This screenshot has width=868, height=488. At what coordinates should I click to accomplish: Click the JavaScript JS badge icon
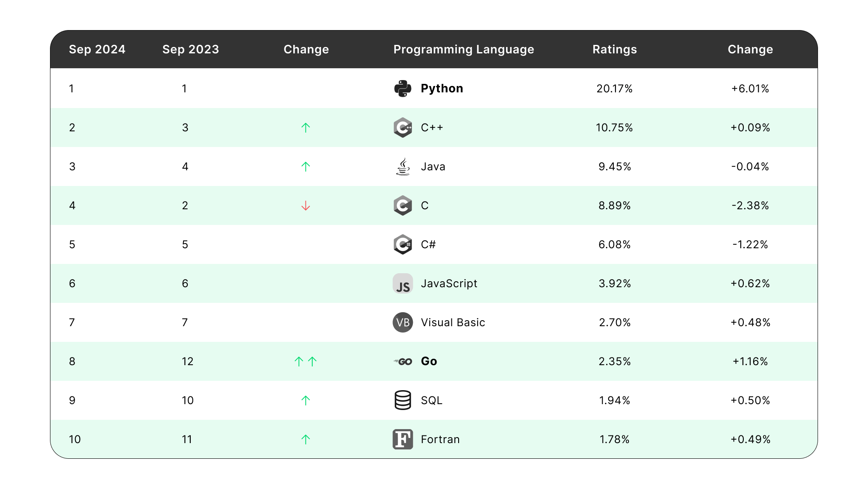pyautogui.click(x=403, y=283)
